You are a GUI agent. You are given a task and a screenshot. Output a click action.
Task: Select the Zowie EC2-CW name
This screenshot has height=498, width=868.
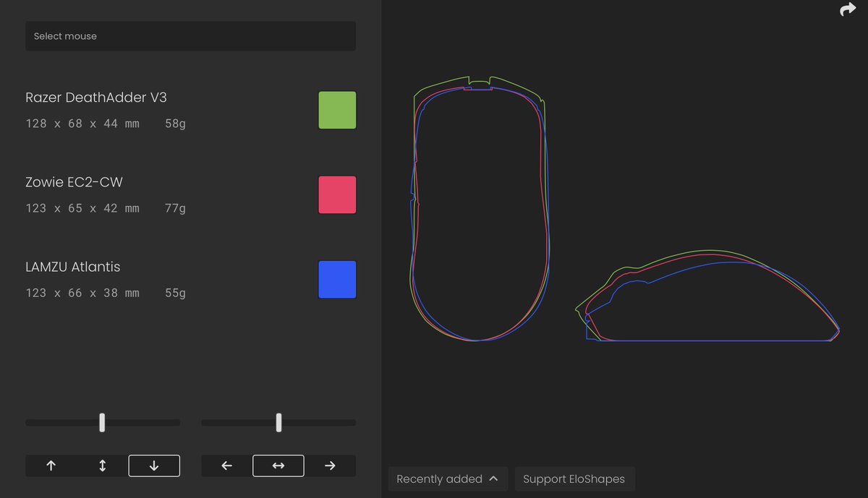pyautogui.click(x=74, y=182)
